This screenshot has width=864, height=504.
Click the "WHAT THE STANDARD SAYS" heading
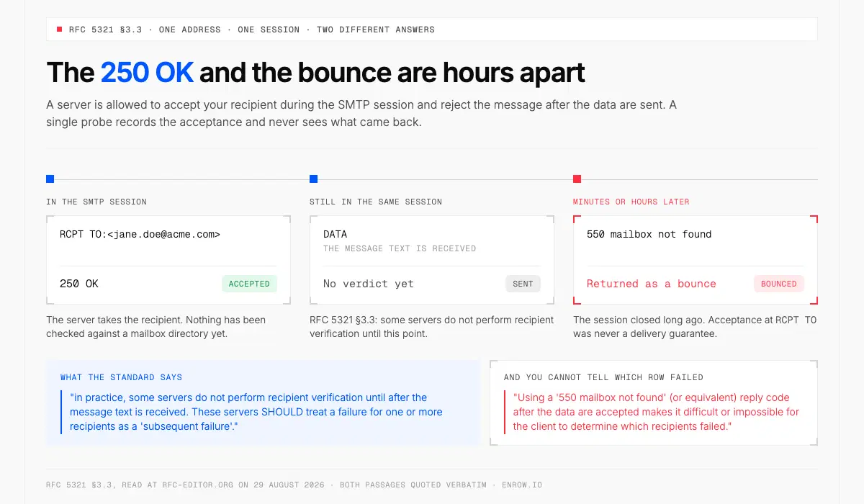[121, 377]
